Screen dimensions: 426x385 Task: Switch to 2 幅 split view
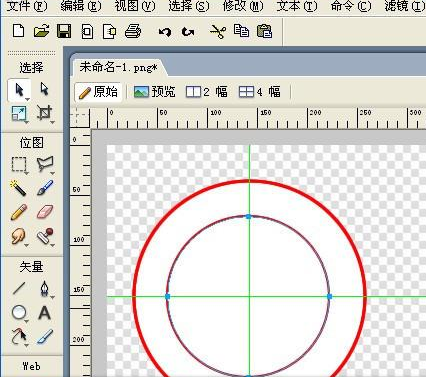[207, 92]
